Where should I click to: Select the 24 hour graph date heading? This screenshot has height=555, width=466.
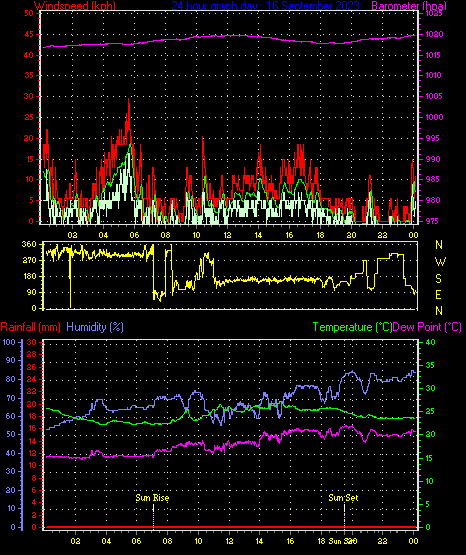pyautogui.click(x=265, y=6)
